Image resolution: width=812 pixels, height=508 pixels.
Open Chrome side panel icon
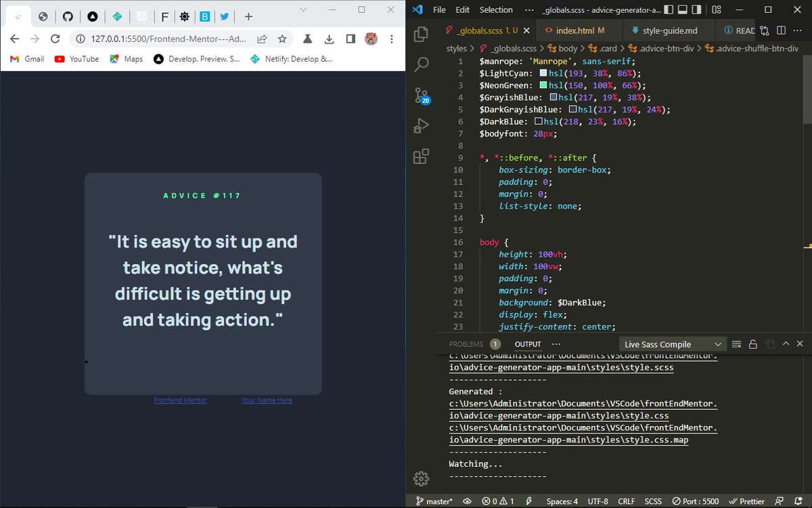(350, 39)
